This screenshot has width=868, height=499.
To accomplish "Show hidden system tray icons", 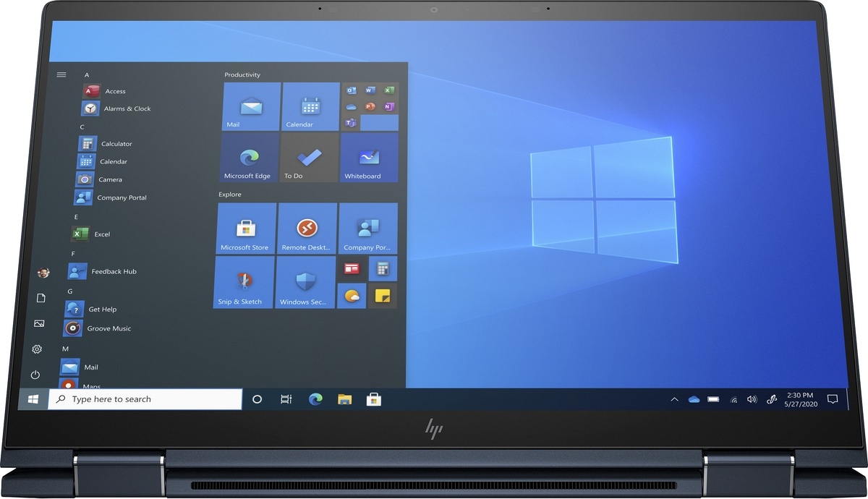I will click(x=674, y=399).
